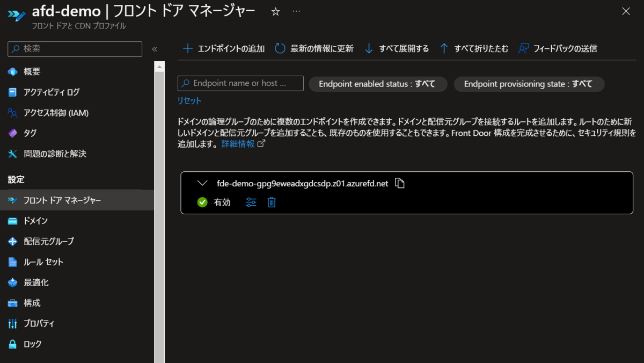Click the green 有効 status check icon

(202, 202)
